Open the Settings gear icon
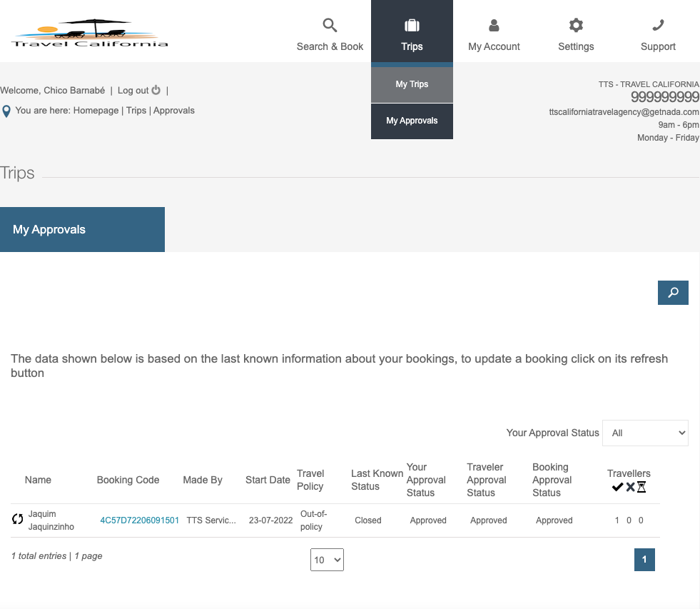700x609 pixels. 576,26
